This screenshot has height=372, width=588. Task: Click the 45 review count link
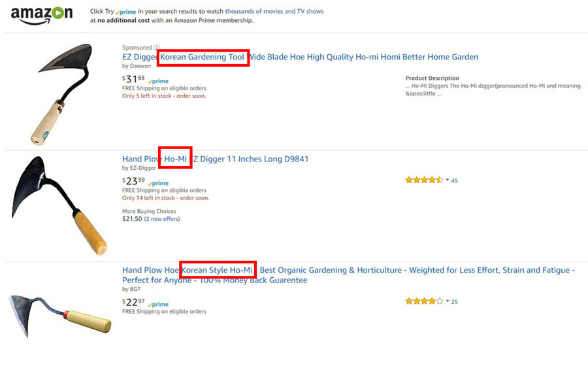(x=455, y=180)
